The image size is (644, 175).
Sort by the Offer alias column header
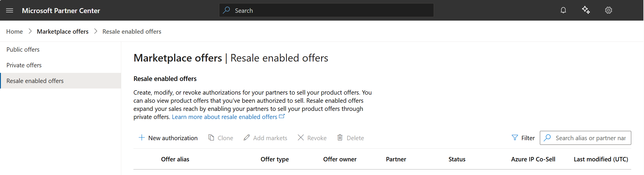point(175,159)
